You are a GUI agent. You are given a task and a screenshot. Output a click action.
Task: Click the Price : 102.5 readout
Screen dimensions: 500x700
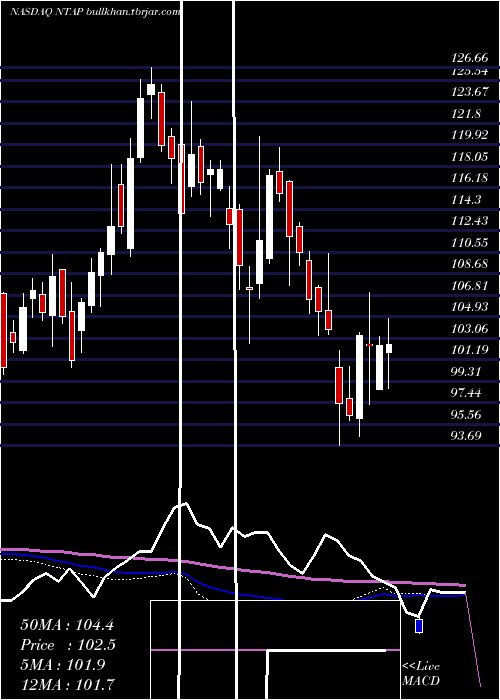point(68,645)
